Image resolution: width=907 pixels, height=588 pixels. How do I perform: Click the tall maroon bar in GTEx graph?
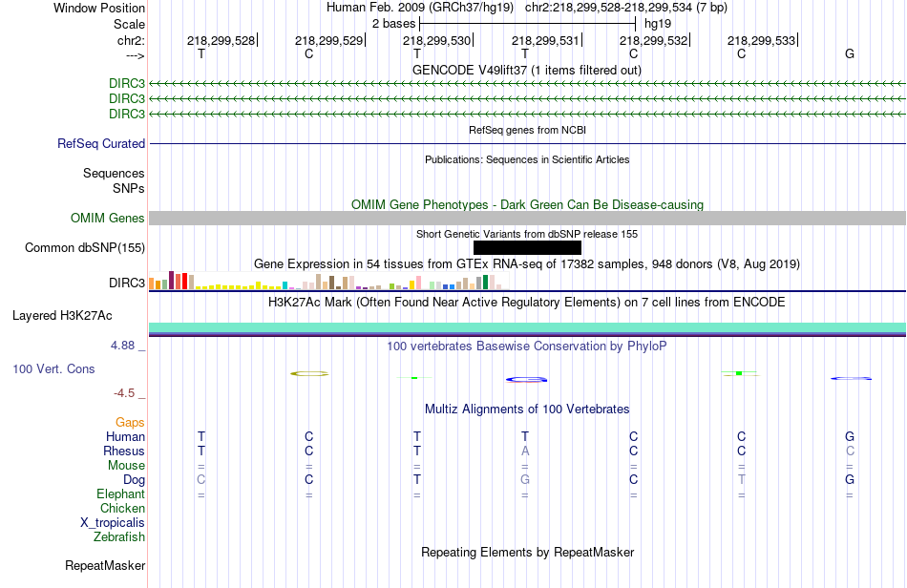[171, 280]
